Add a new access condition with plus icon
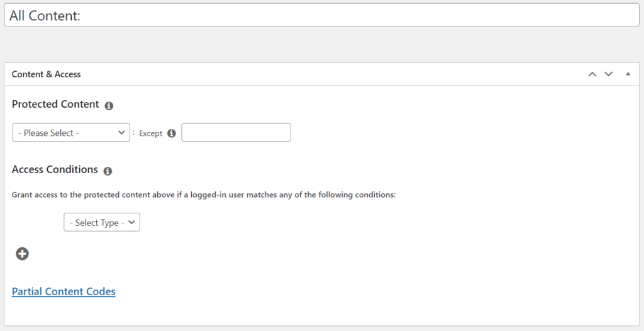 pyautogui.click(x=22, y=254)
